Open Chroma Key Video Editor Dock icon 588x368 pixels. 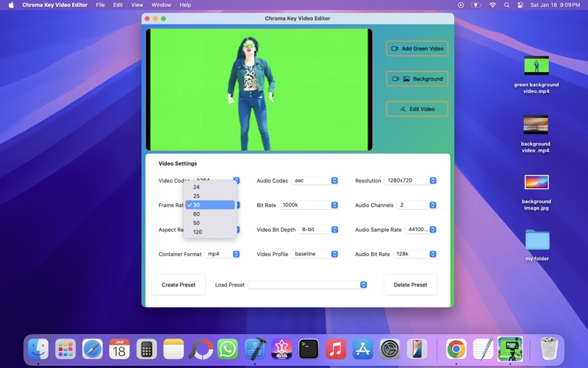click(510, 349)
